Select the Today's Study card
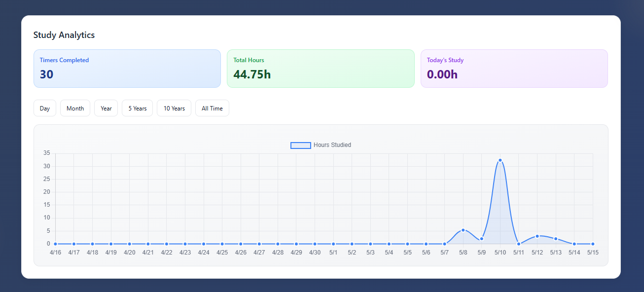Screen dimensions: 644x292 tap(514, 69)
